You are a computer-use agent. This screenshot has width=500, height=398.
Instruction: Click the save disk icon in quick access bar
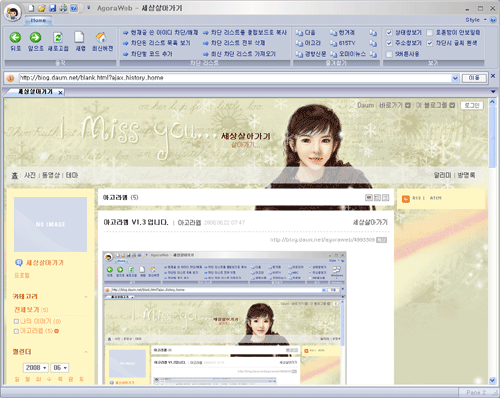click(x=52, y=8)
